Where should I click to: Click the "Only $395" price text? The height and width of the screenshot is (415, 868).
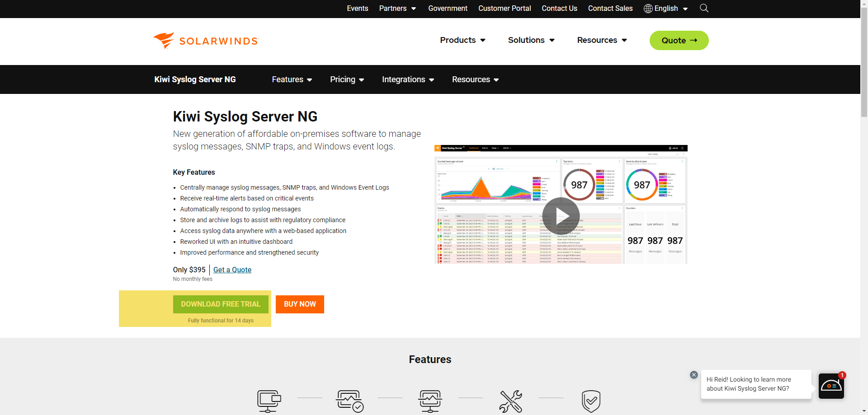189,270
